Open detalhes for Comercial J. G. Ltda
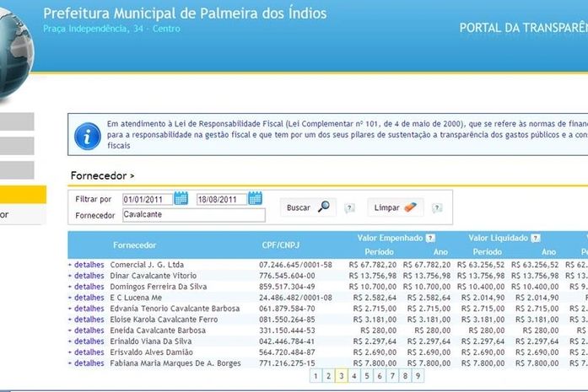The image size is (588, 392). (x=89, y=265)
